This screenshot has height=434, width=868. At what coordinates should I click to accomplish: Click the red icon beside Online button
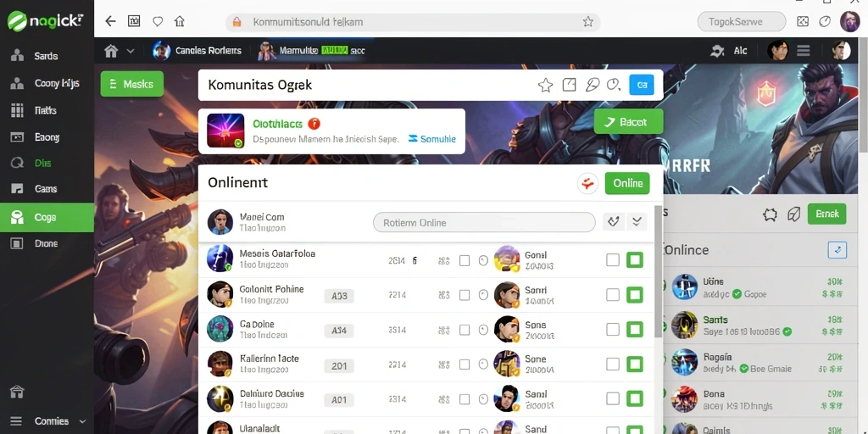[587, 183]
